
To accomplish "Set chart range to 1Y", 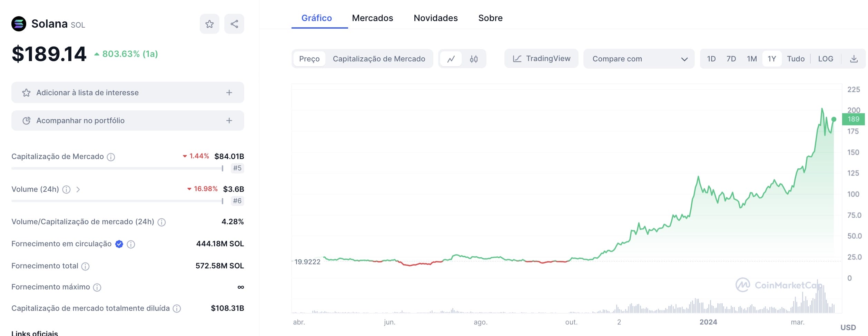I will pos(772,59).
